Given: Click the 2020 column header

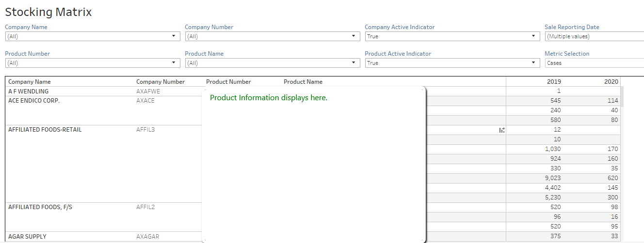Looking at the screenshot, I should tap(611, 82).
